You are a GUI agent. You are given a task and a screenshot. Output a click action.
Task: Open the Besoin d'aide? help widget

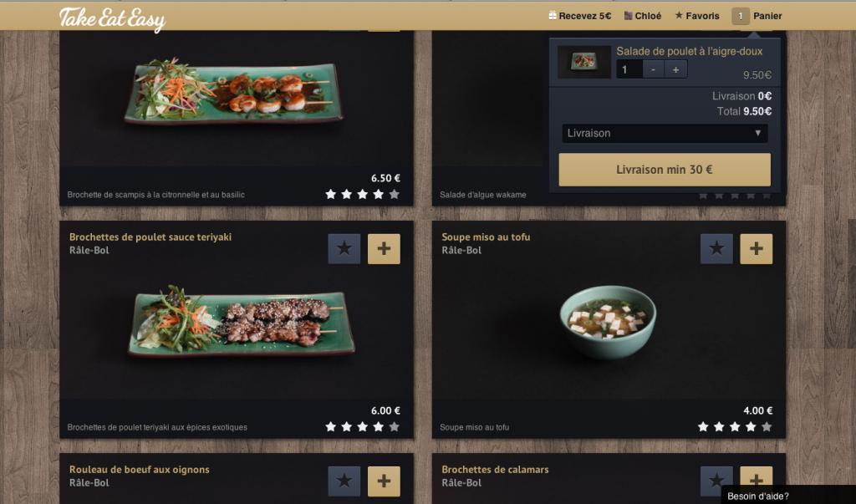757,496
